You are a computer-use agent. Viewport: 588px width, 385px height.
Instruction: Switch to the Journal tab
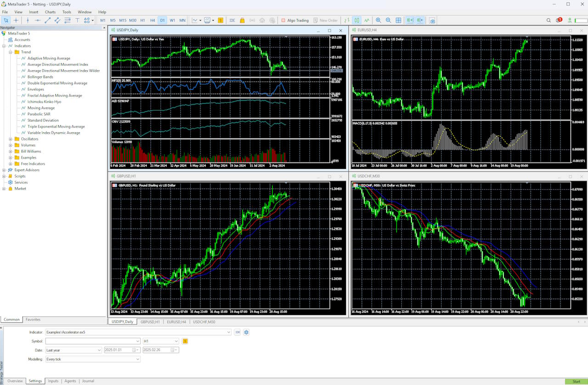coord(88,381)
